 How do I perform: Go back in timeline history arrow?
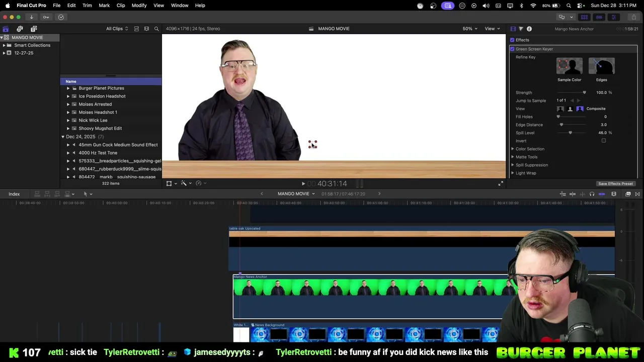click(262, 194)
